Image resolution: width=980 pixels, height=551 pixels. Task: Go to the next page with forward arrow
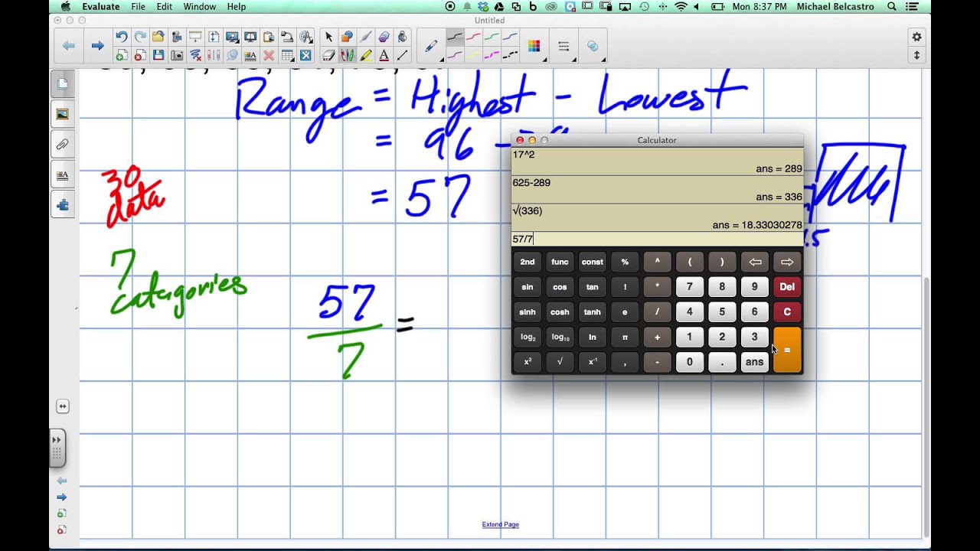tap(97, 46)
